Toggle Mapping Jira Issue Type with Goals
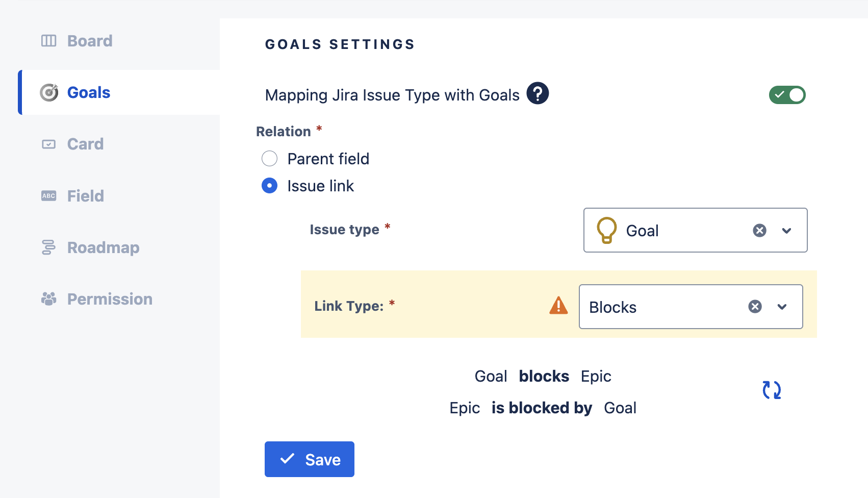Viewport: 868px width, 498px height. click(x=787, y=95)
